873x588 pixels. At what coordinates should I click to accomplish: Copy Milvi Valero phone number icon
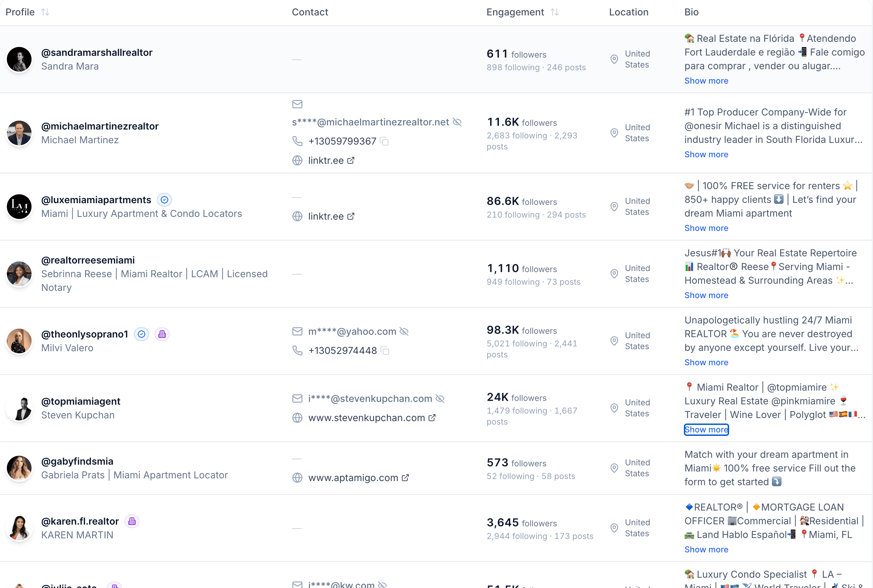(x=385, y=351)
